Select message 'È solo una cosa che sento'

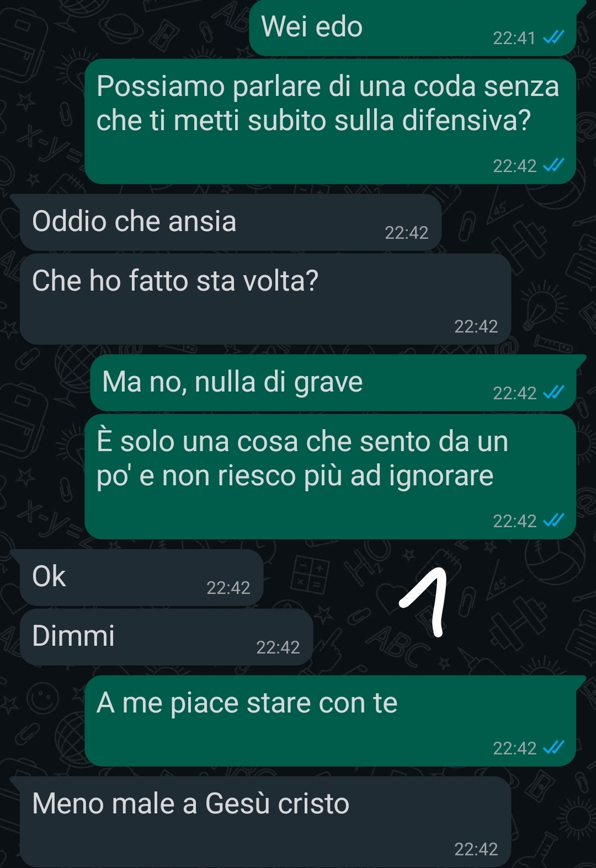click(330, 476)
